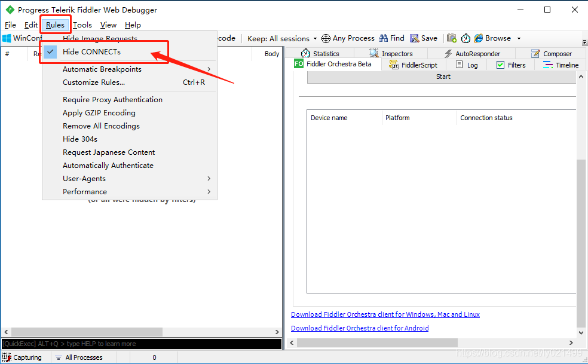Open Download Fiddler Orchestra client for Windows link
Viewport: 588px width, 364px height.
[385, 314]
